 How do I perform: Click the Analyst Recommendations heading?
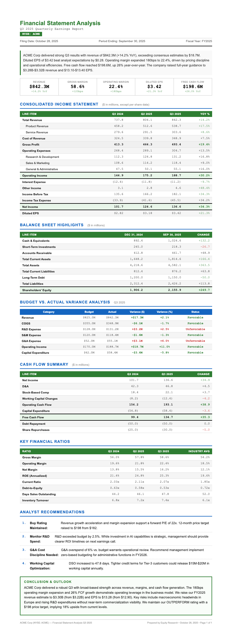click(x=52, y=512)
